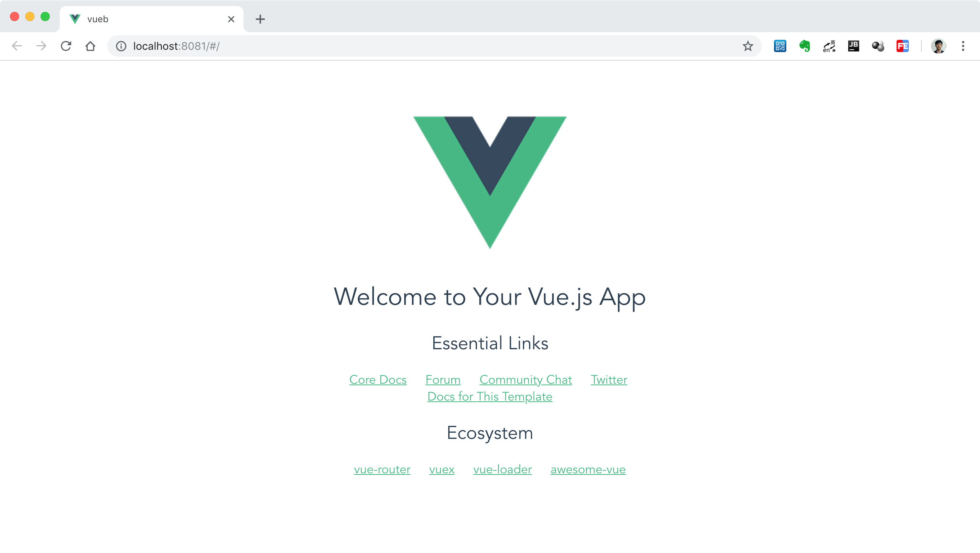Go to the browser home page icon
This screenshot has width=980, height=553.
[x=90, y=46]
